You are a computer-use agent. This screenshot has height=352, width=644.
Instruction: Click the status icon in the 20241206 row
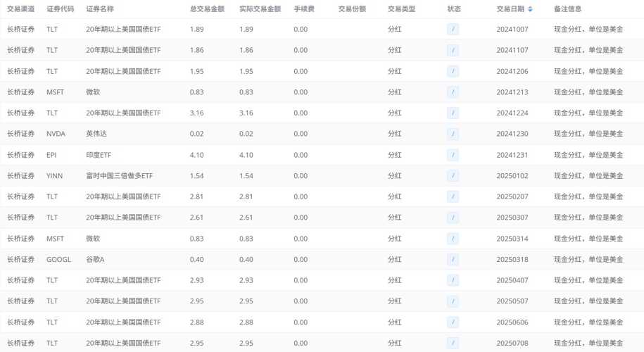click(x=453, y=71)
